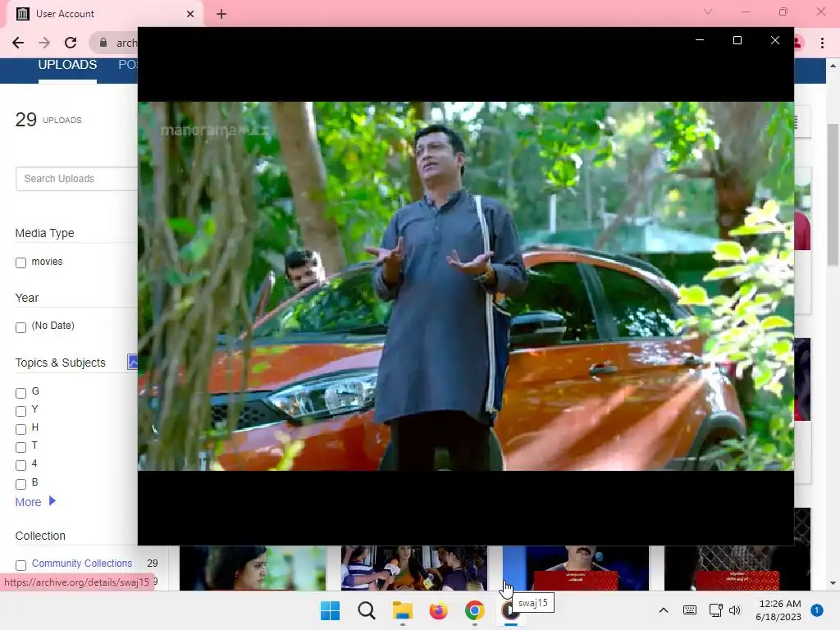Check topic filter Y
Viewport: 840px width, 630px height.
click(x=21, y=412)
